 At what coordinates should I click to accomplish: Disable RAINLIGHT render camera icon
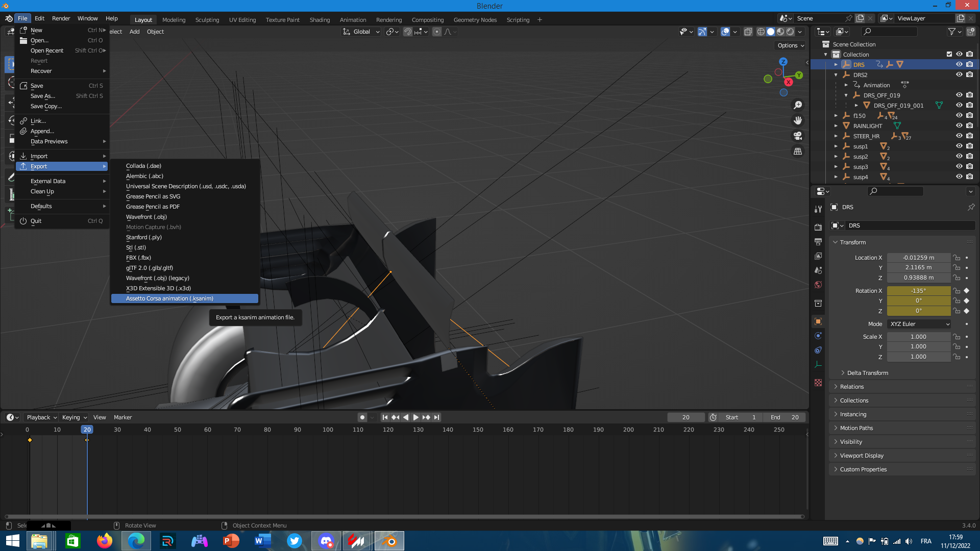click(969, 126)
